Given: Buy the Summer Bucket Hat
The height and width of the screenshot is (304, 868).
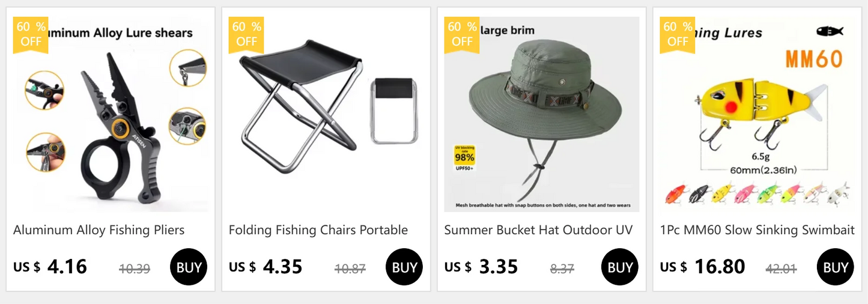Looking at the screenshot, I should tap(620, 267).
